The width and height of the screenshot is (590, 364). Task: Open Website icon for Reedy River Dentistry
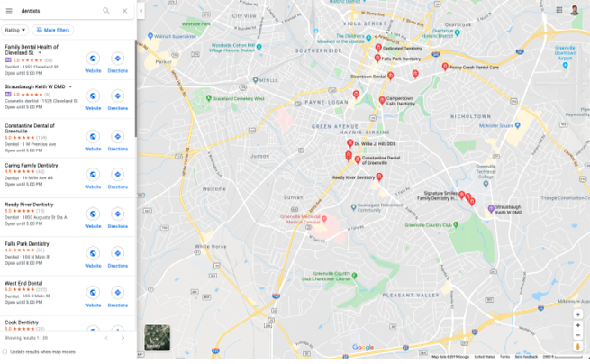pos(93,214)
